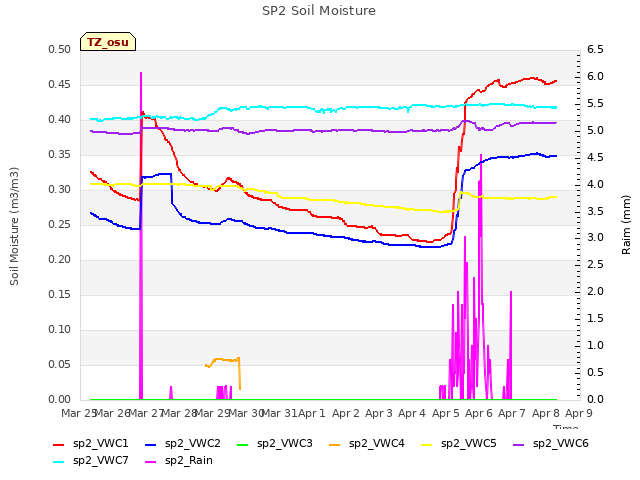The width and height of the screenshot is (640, 480).
Task: Click the cyan sp2_VWC7 legend swatch
Action: (x=59, y=462)
